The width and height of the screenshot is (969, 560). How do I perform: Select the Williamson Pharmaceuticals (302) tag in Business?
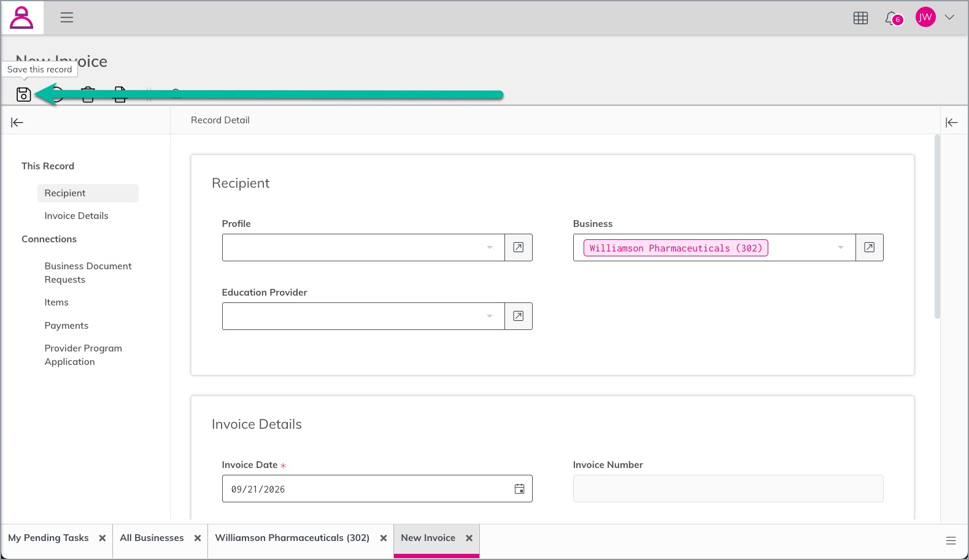(x=676, y=248)
